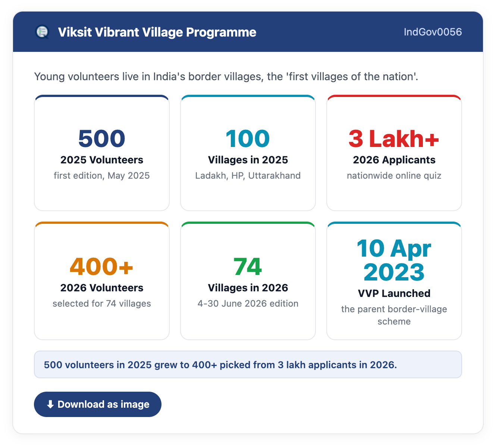Screen dimensions: 496x448
Task: Select the Viksit Vibrant Village Programme title
Action: (157, 32)
